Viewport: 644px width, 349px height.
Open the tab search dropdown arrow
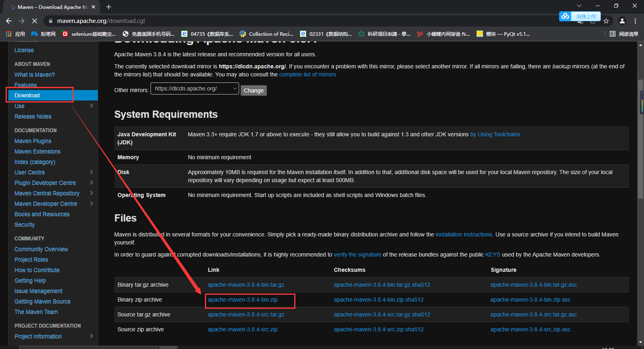pyautogui.click(x=579, y=6)
